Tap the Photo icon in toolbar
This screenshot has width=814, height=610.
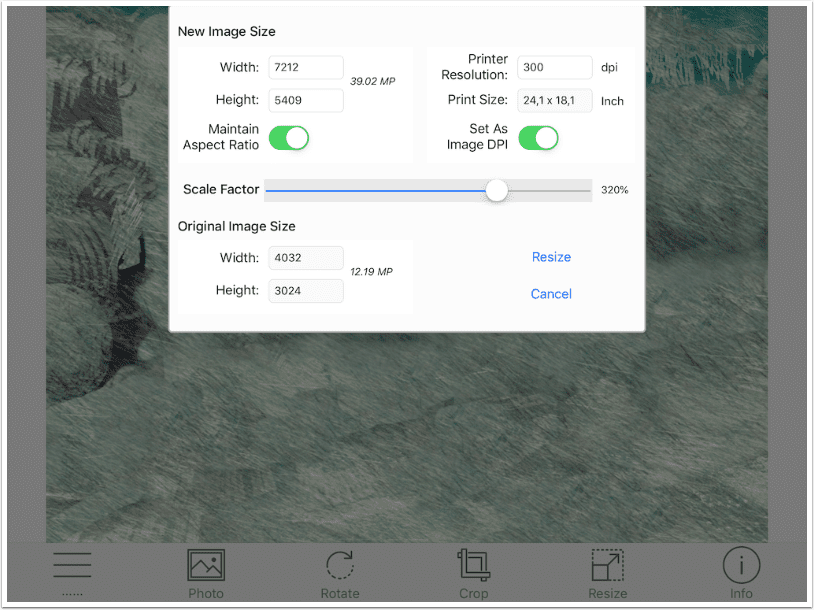click(206, 566)
